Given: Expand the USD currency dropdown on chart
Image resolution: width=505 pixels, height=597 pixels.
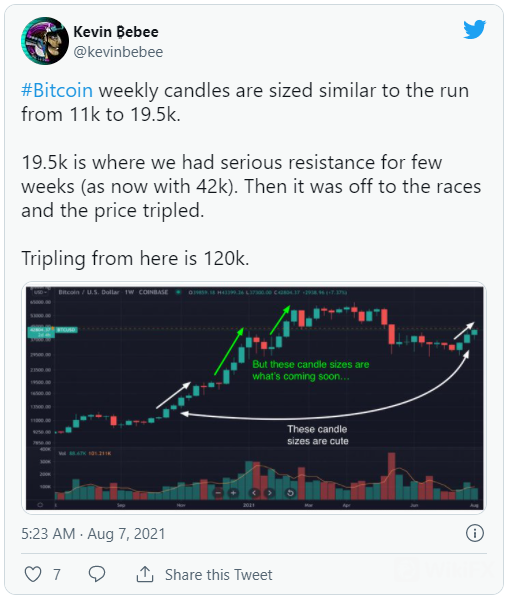Looking at the screenshot, I should pos(40,292).
